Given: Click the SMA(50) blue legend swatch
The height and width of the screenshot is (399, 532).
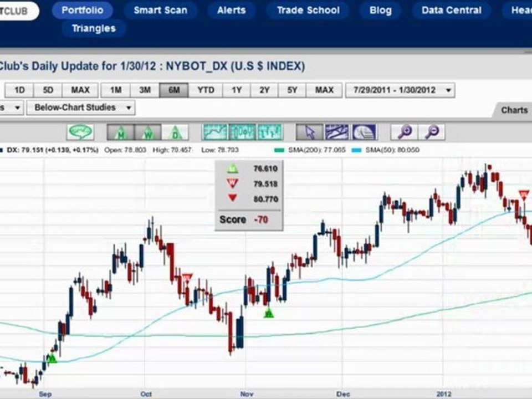Looking at the screenshot, I should [x=356, y=150].
